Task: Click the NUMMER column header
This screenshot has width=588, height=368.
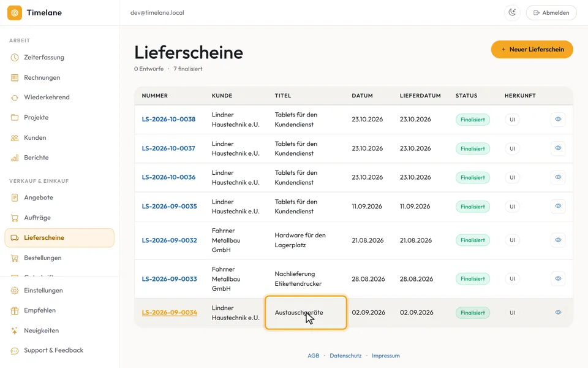Action: point(154,96)
